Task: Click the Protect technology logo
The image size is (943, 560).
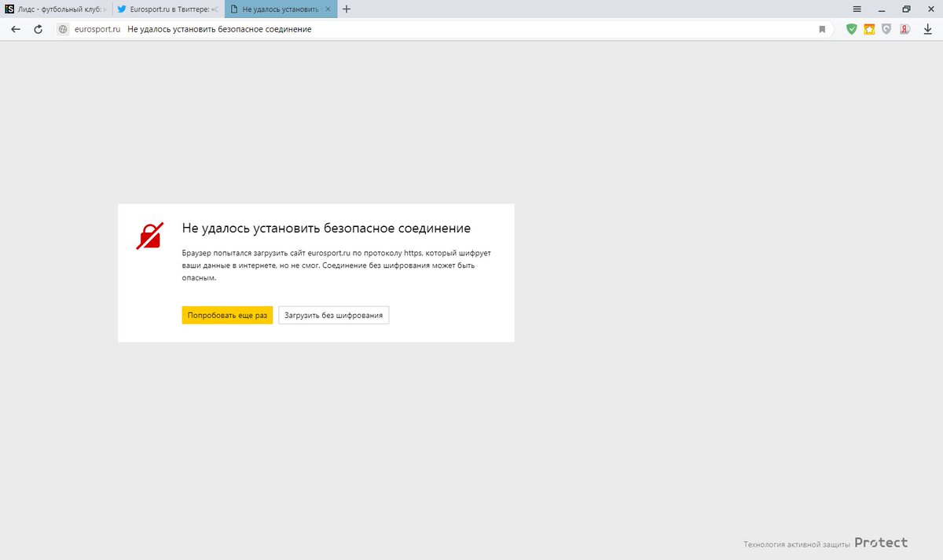Action: pos(881,543)
